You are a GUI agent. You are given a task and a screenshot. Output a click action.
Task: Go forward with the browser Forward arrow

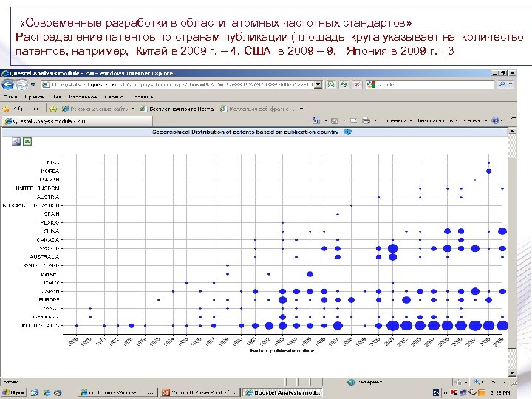(21, 84)
